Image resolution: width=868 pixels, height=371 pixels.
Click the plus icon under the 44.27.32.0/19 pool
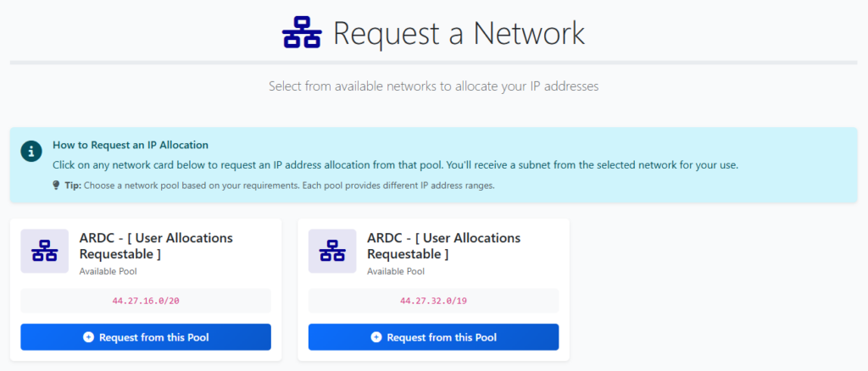click(377, 337)
